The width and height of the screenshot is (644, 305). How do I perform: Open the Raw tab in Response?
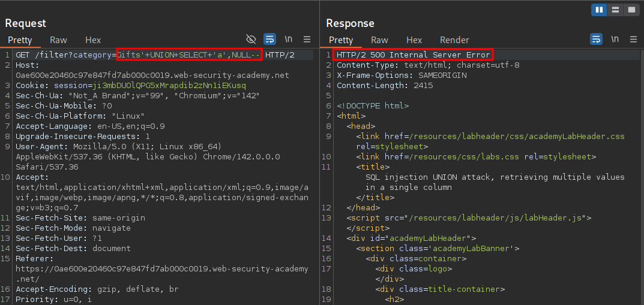(x=379, y=40)
